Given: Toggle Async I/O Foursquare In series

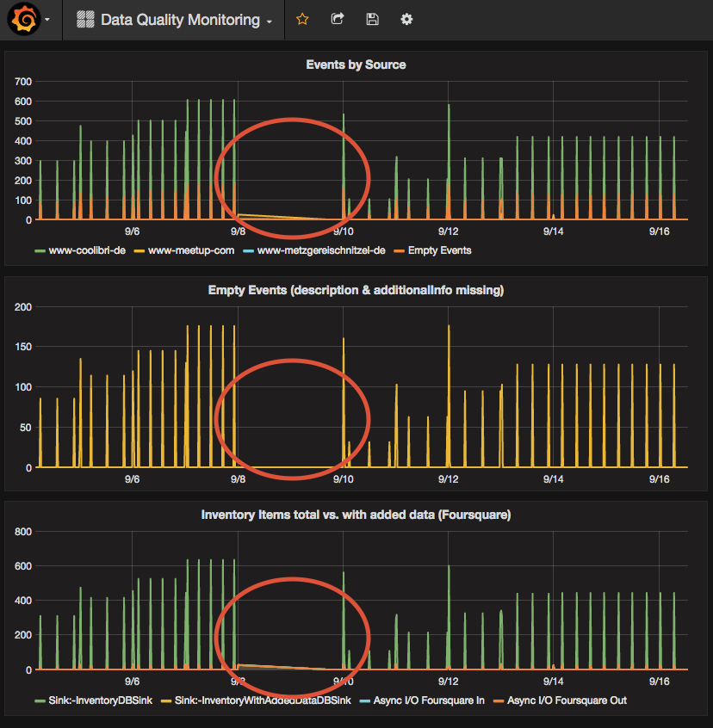Looking at the screenshot, I should pos(429,700).
